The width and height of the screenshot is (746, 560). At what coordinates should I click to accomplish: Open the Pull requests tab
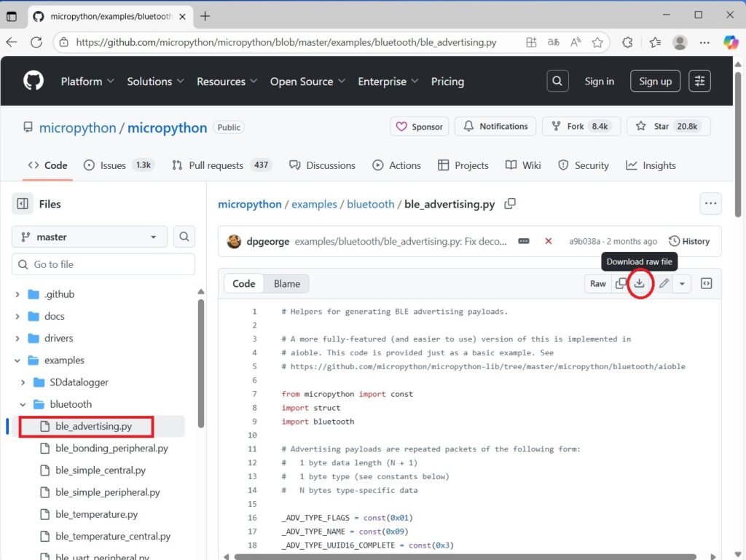216,165
